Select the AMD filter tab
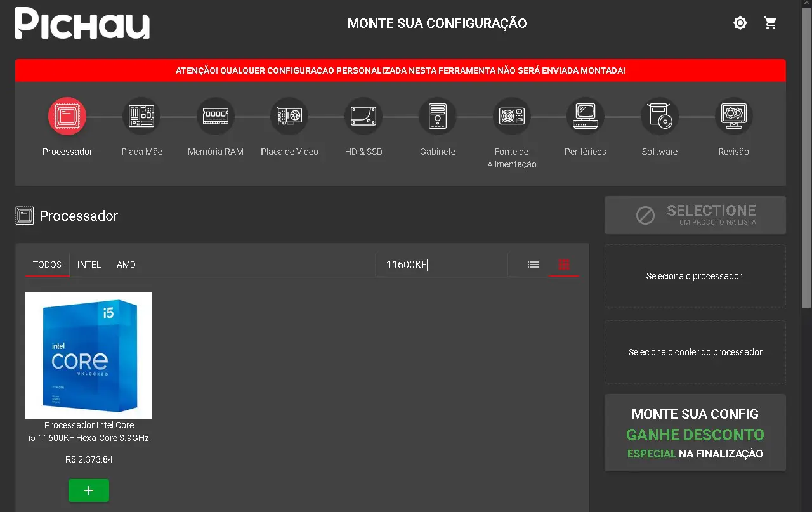This screenshot has width=812, height=512. 126,265
